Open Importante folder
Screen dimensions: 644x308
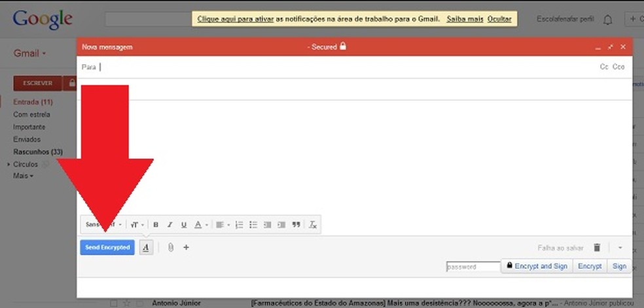(29, 127)
